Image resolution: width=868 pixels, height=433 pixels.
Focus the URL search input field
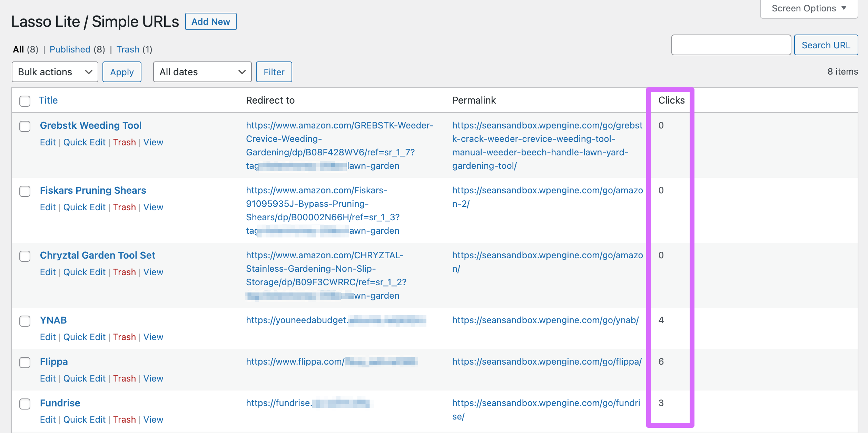click(x=731, y=45)
